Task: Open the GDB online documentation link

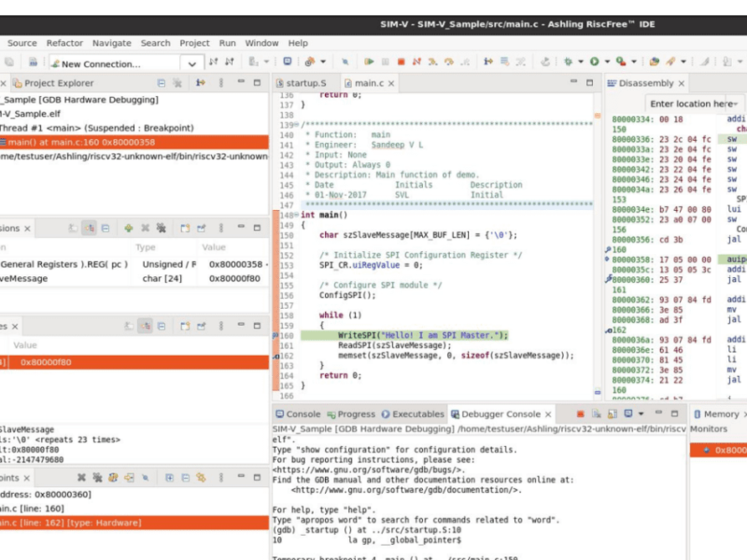Action: pyautogui.click(x=406, y=488)
